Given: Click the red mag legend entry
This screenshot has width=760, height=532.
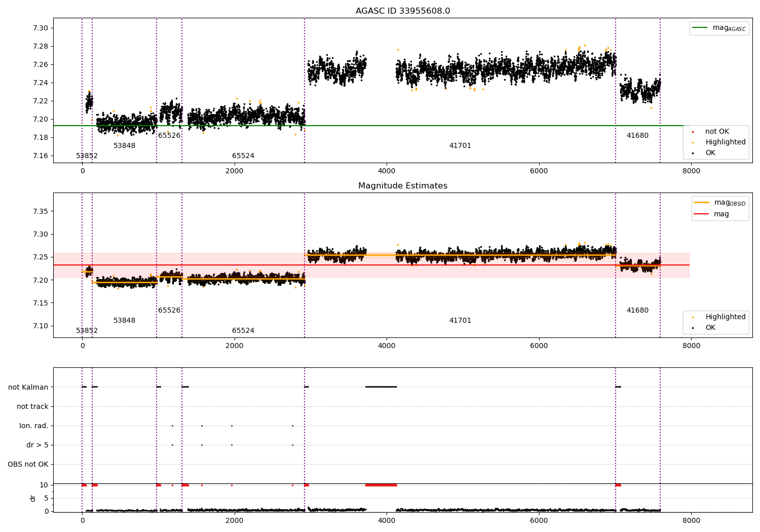Looking at the screenshot, I should pyautogui.click(x=712, y=214).
